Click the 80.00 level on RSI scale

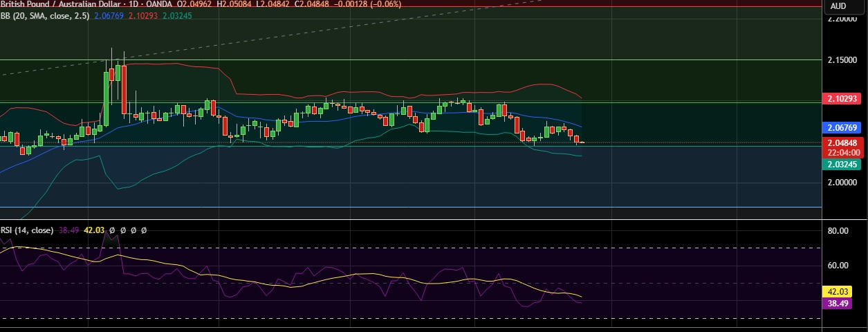point(838,231)
